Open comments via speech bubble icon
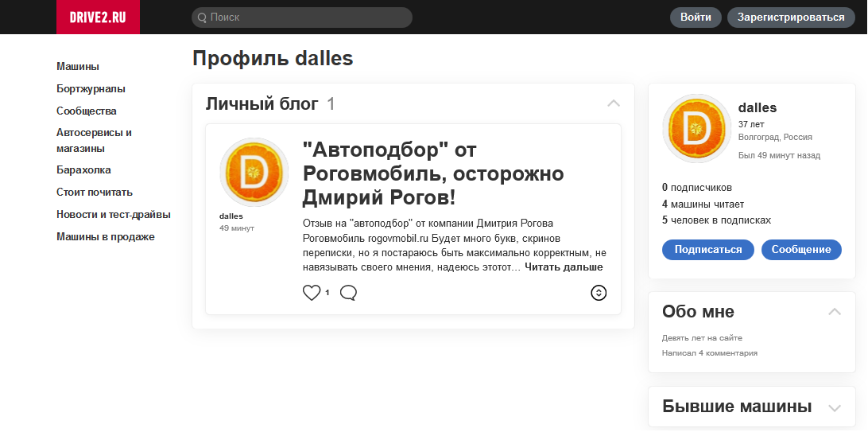868x436 pixels. tap(348, 293)
